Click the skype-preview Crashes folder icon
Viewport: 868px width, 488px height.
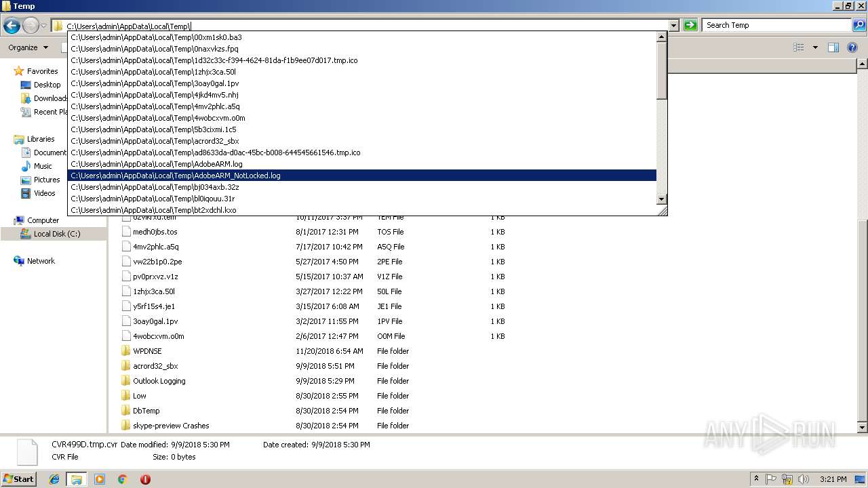pyautogui.click(x=125, y=426)
